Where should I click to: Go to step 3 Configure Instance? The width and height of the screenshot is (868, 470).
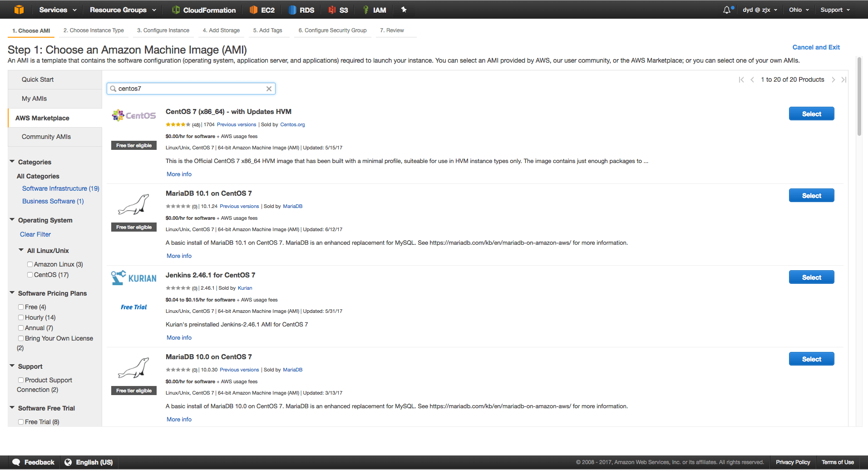pyautogui.click(x=163, y=30)
